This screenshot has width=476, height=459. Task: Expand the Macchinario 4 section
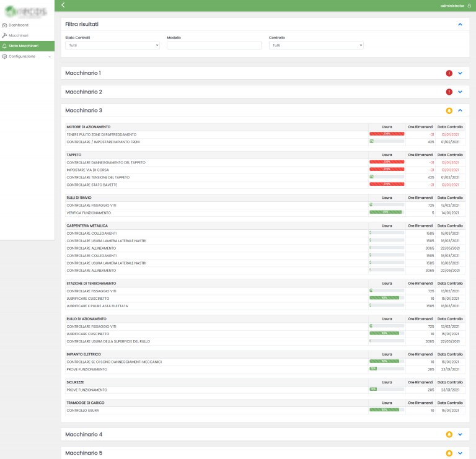tap(460, 434)
